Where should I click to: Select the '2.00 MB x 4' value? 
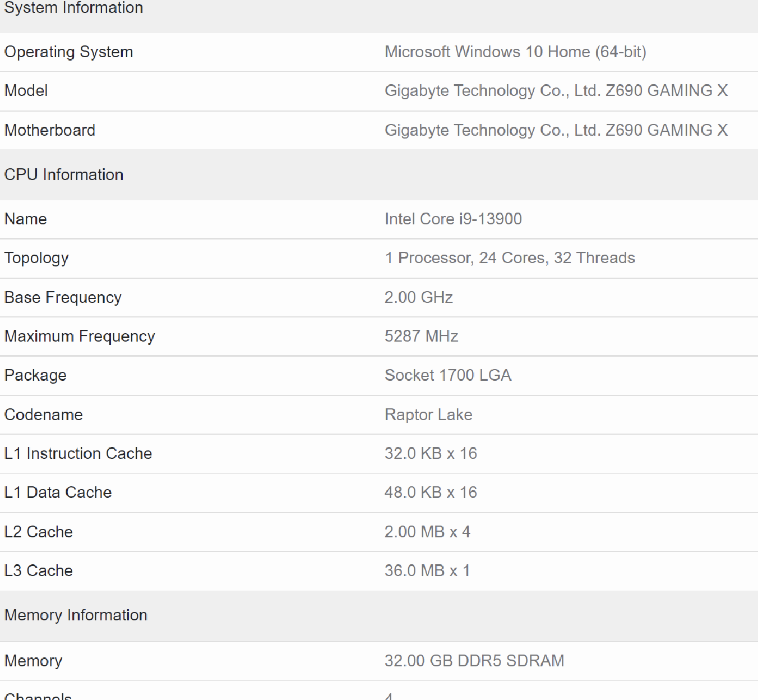427,532
